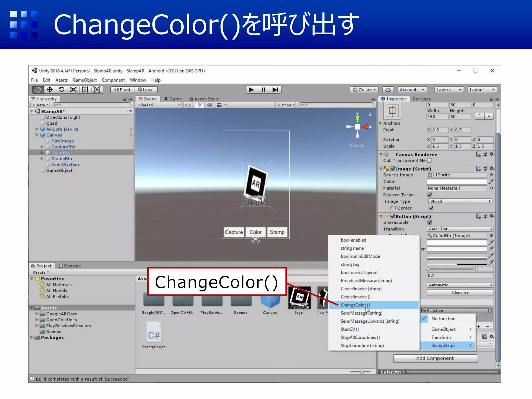Toggle scene audio speaker icon

pos(209,105)
